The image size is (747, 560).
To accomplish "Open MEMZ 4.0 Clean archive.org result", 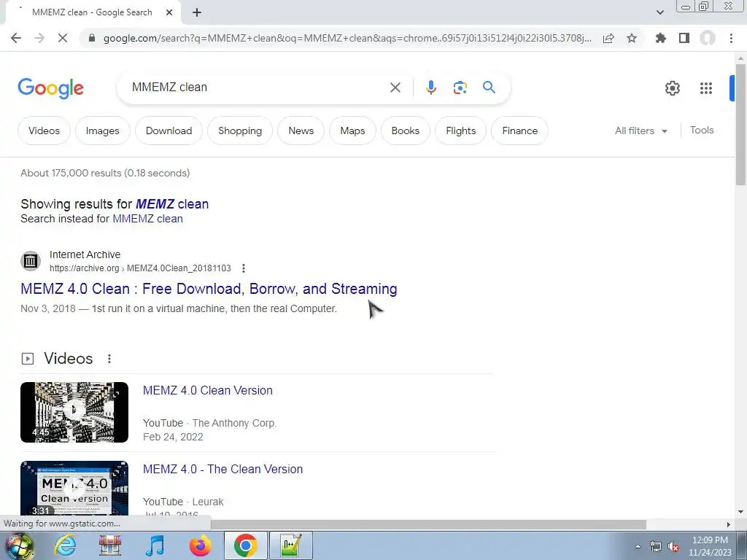I will click(209, 289).
